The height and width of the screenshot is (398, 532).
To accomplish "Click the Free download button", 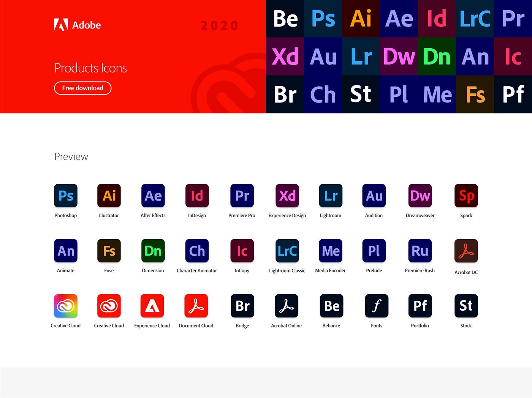I will click(x=83, y=88).
